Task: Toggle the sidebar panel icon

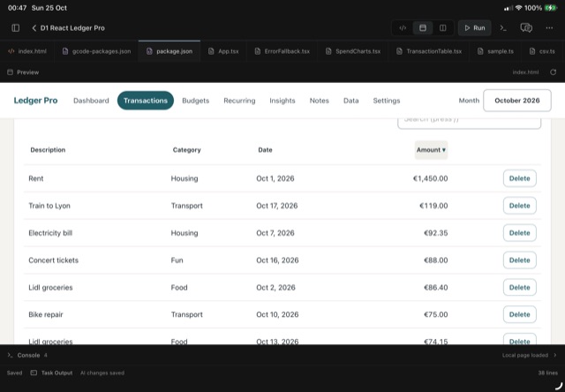Action: click(16, 27)
